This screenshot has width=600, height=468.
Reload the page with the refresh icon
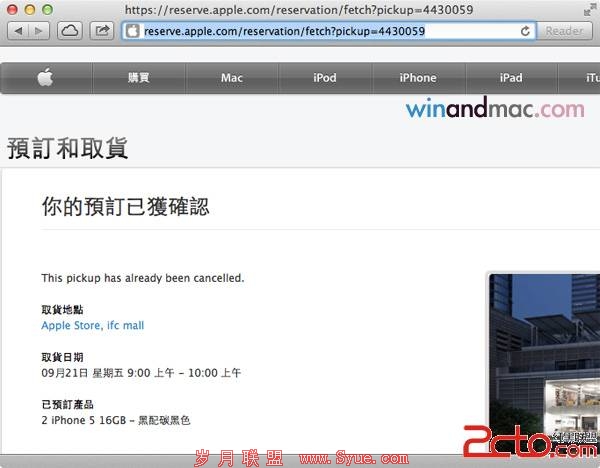pos(525,31)
